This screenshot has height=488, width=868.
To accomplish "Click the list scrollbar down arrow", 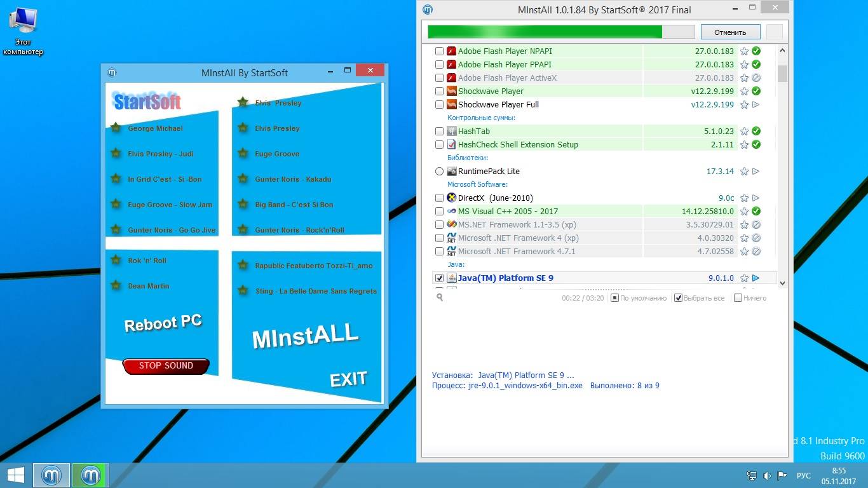I will coord(782,283).
